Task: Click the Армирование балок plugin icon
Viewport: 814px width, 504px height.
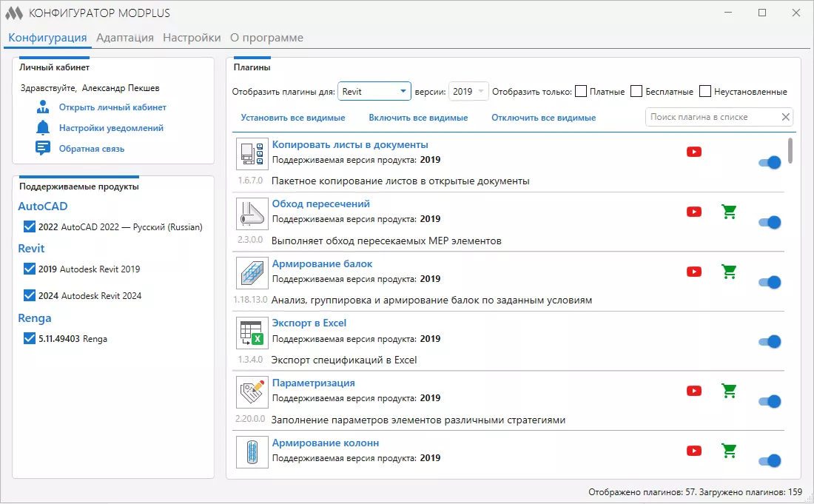Action: pos(252,273)
